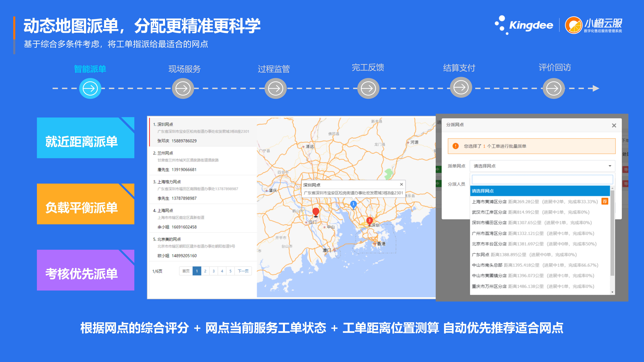This screenshot has width=644, height=362.
Task: Select the 请选择网点 highlighted option
Action: pos(540,191)
